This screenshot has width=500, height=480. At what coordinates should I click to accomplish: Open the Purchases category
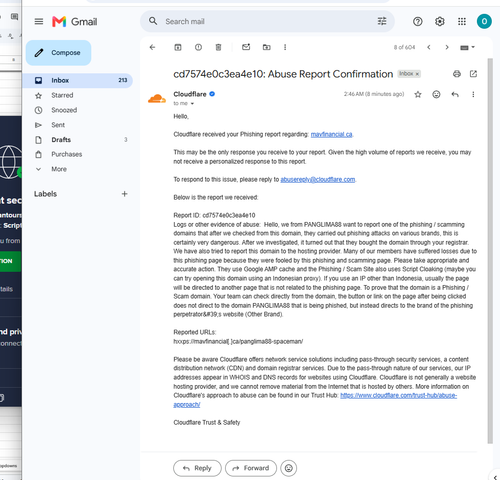click(67, 154)
